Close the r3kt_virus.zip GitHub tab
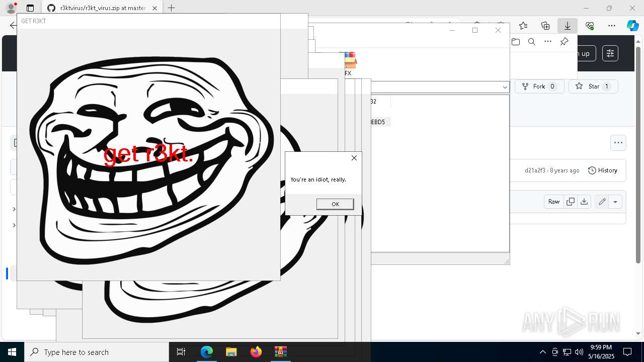 [x=154, y=8]
